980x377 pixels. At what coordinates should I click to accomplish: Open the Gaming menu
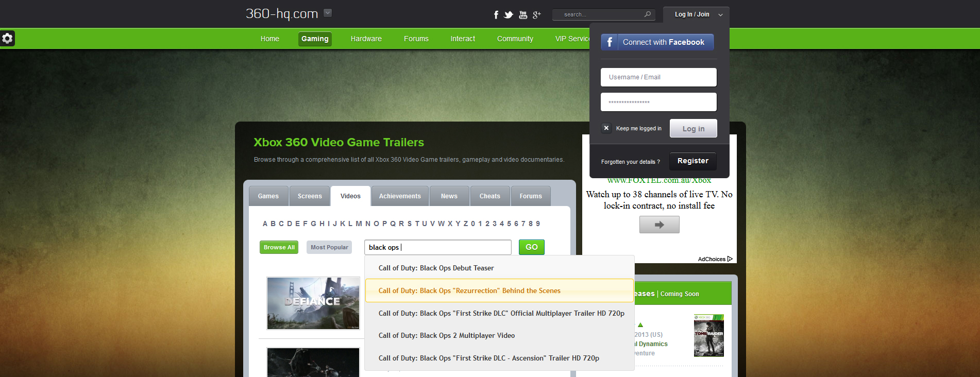[315, 39]
